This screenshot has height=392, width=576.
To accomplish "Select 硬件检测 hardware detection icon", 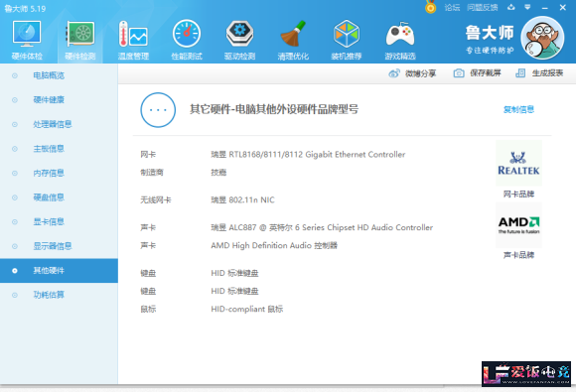I will coord(80,34).
